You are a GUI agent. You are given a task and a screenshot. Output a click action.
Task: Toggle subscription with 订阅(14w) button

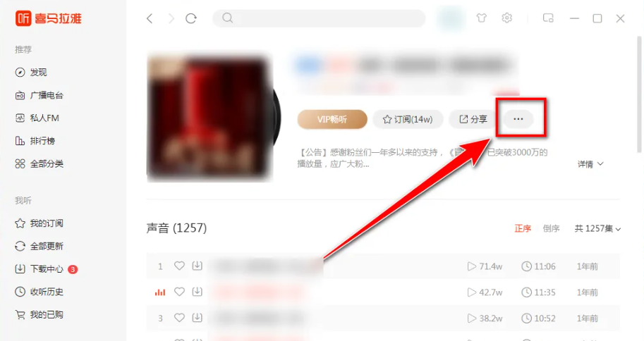408,119
